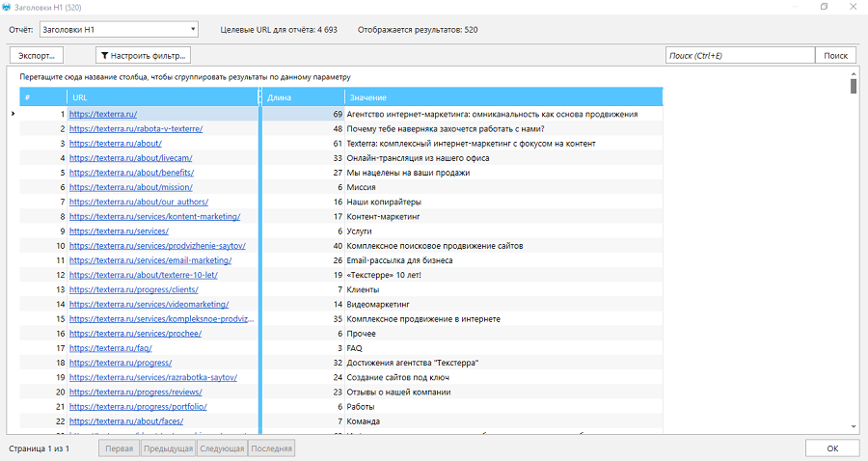
Task: Open the about/texterre-10-let link
Action: point(144,275)
